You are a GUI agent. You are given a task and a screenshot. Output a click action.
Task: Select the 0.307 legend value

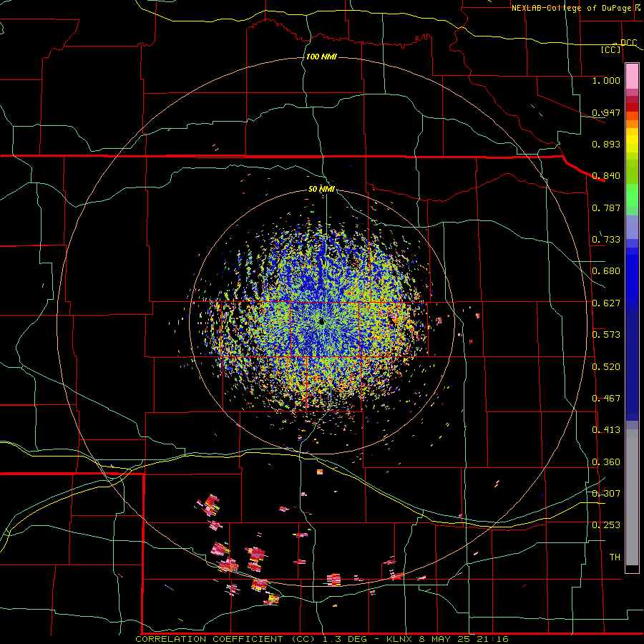tap(606, 493)
